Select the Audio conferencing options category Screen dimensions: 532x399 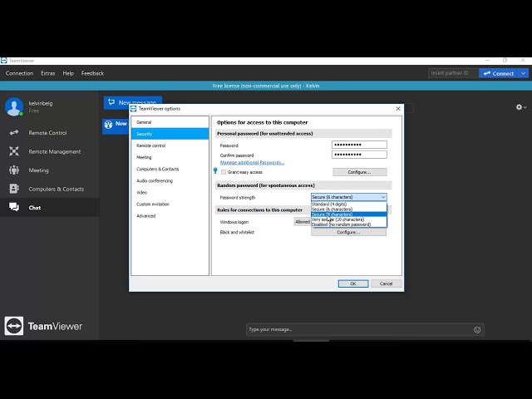pos(170,181)
